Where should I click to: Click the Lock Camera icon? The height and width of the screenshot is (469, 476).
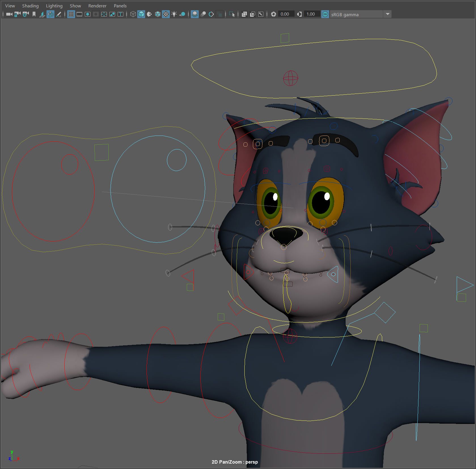(17, 14)
